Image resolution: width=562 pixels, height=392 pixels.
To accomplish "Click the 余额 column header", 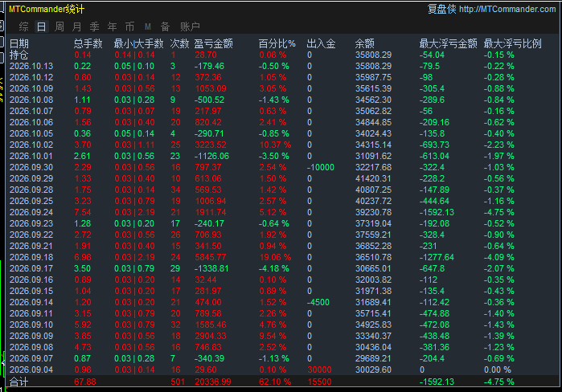I will click(365, 43).
